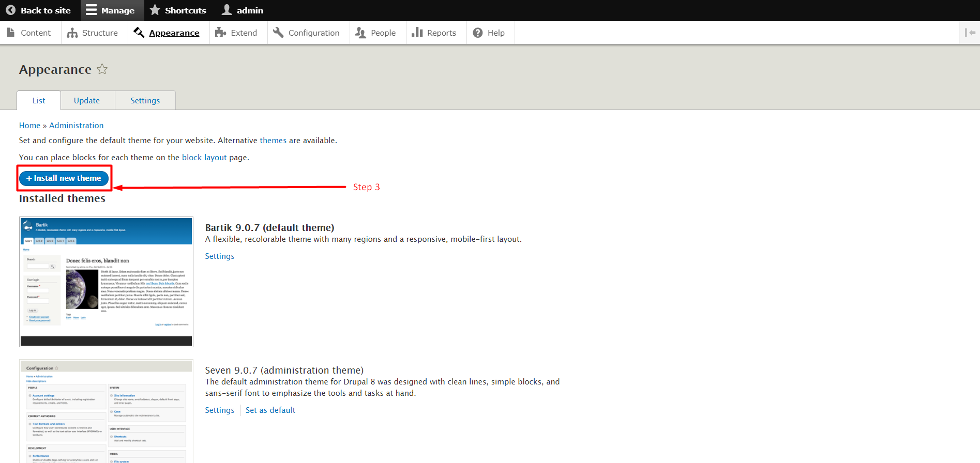Open the Structure menu item
Viewport: 980px width, 463px height.
(95, 33)
